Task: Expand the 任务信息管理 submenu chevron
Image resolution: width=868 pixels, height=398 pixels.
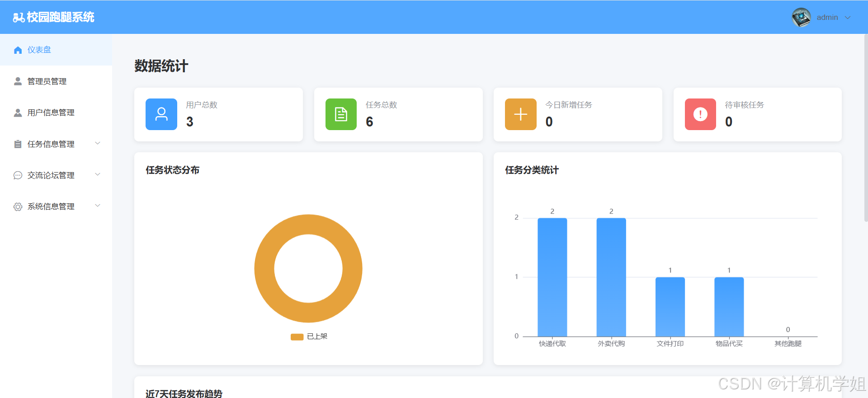Action: tap(97, 144)
